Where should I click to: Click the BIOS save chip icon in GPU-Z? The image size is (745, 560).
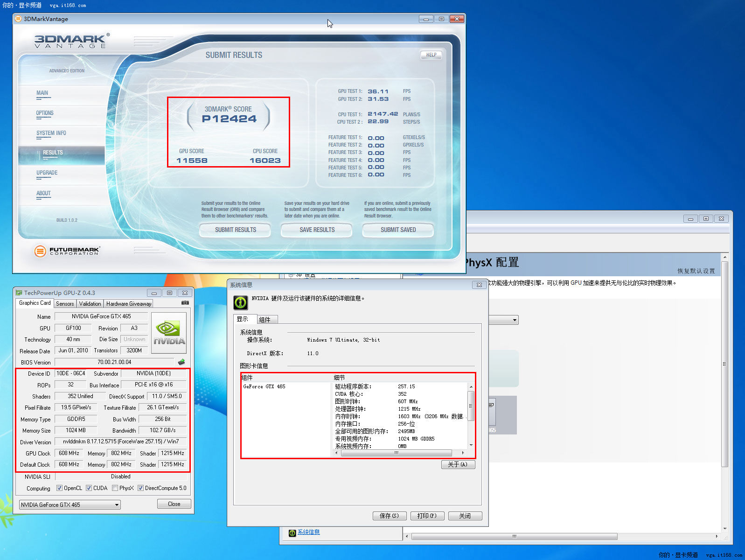181,362
